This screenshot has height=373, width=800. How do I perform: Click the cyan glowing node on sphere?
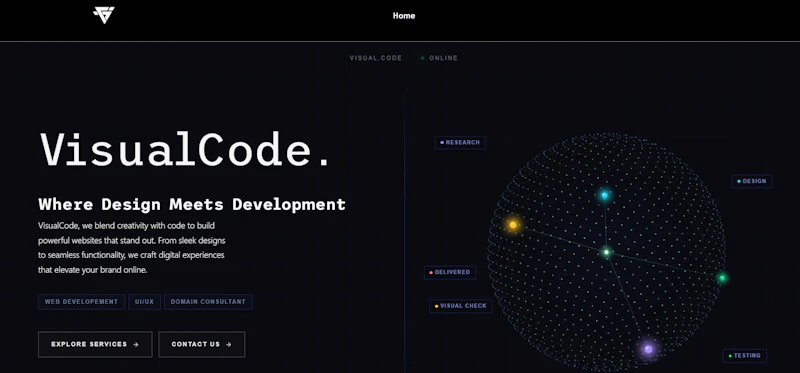[x=605, y=195]
